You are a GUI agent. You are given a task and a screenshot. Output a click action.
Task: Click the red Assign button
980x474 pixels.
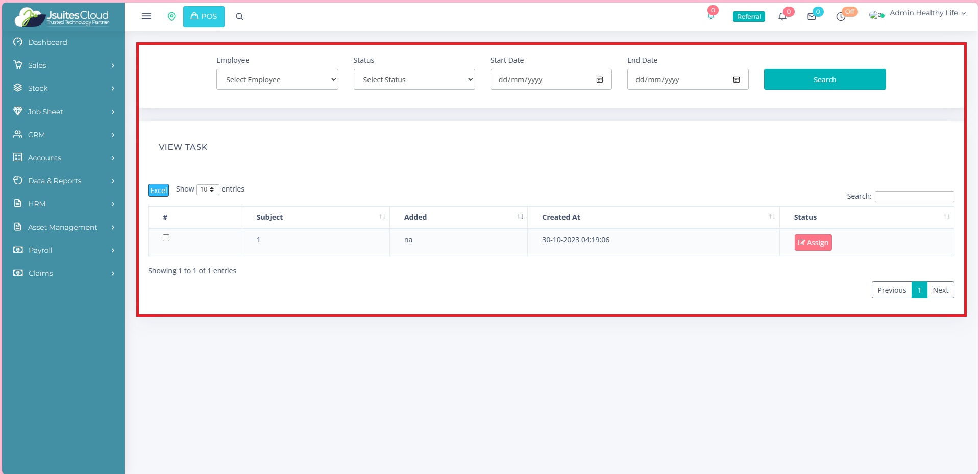click(813, 243)
